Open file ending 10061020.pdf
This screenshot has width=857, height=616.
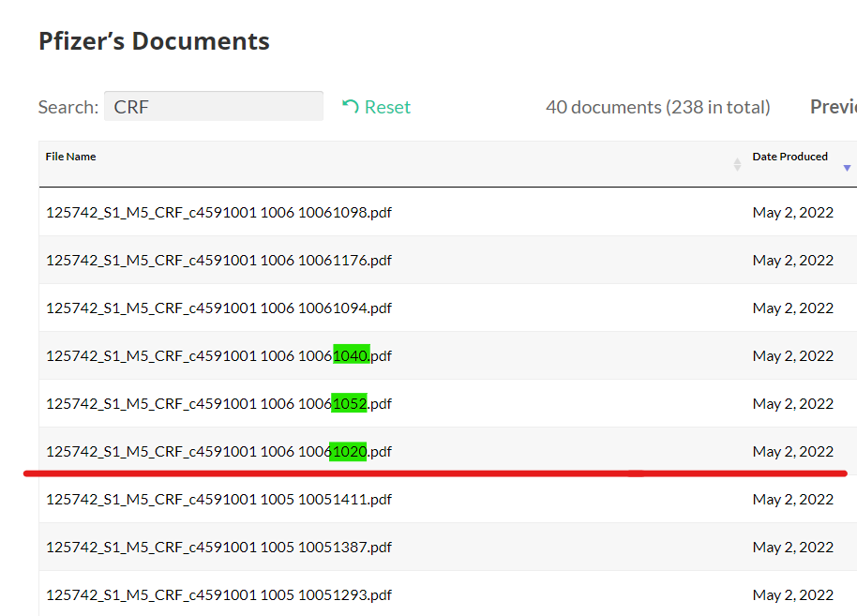pyautogui.click(x=218, y=452)
